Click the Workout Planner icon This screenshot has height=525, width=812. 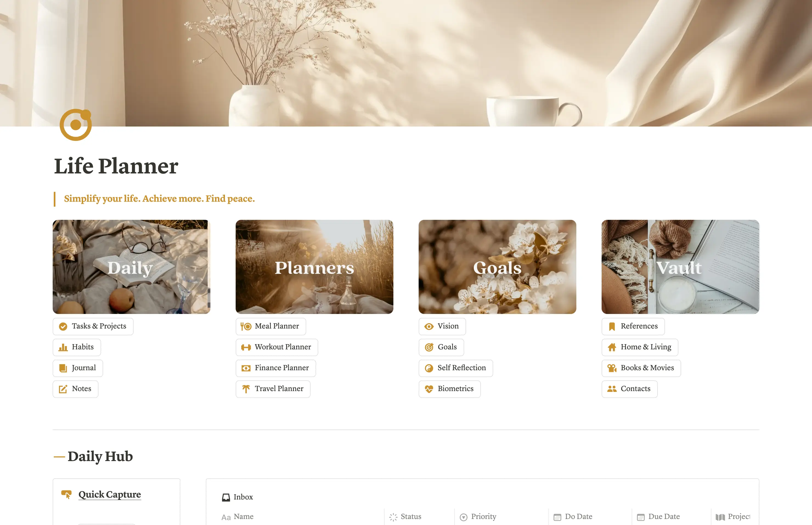click(x=246, y=346)
